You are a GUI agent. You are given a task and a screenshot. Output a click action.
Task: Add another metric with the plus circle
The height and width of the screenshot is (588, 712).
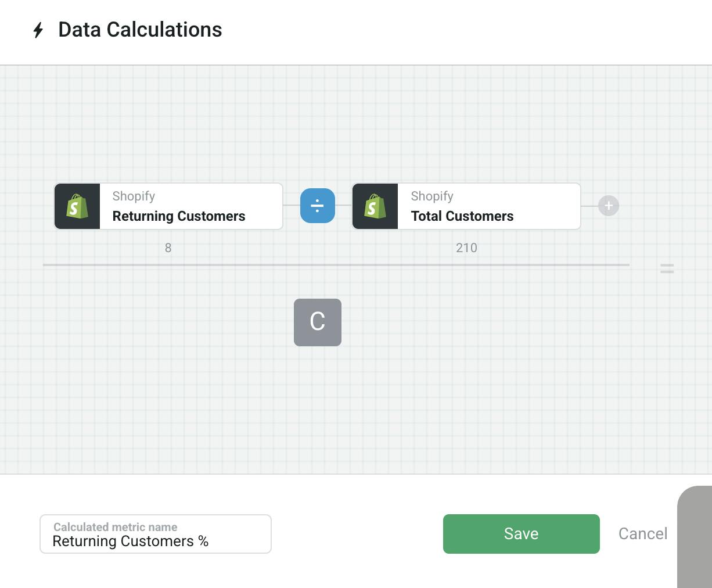[x=609, y=206]
